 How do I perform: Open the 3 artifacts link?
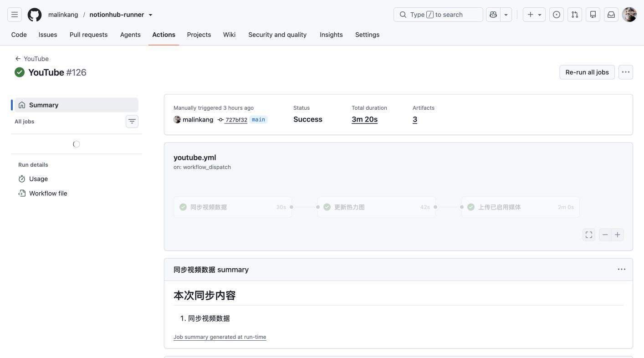[415, 119]
